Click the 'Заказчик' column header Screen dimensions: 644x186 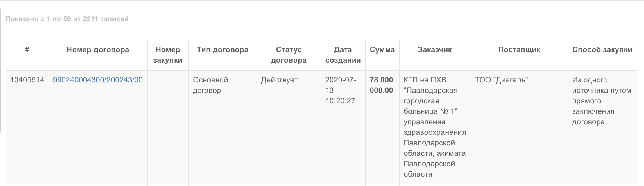click(435, 49)
